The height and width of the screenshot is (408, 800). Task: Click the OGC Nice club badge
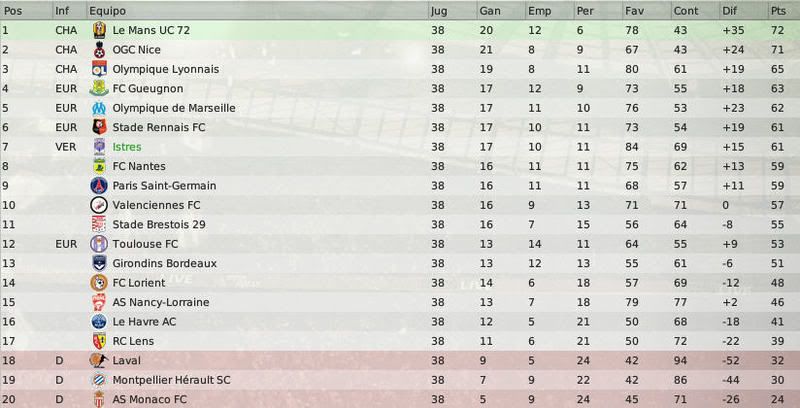coord(99,49)
